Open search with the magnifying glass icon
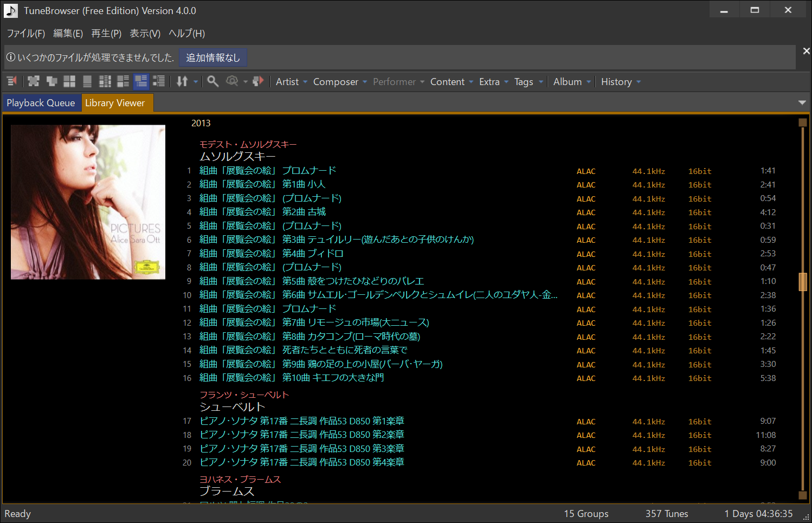Viewport: 812px width, 523px height. 213,81
